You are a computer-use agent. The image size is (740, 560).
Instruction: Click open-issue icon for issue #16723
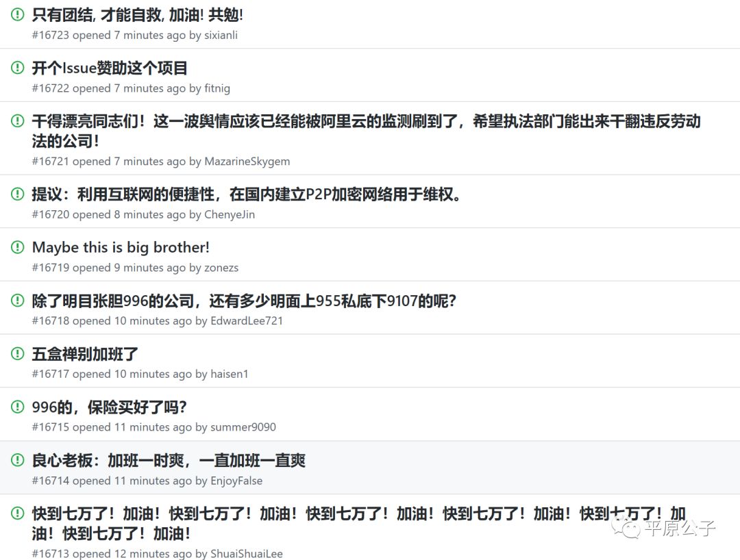(17, 14)
